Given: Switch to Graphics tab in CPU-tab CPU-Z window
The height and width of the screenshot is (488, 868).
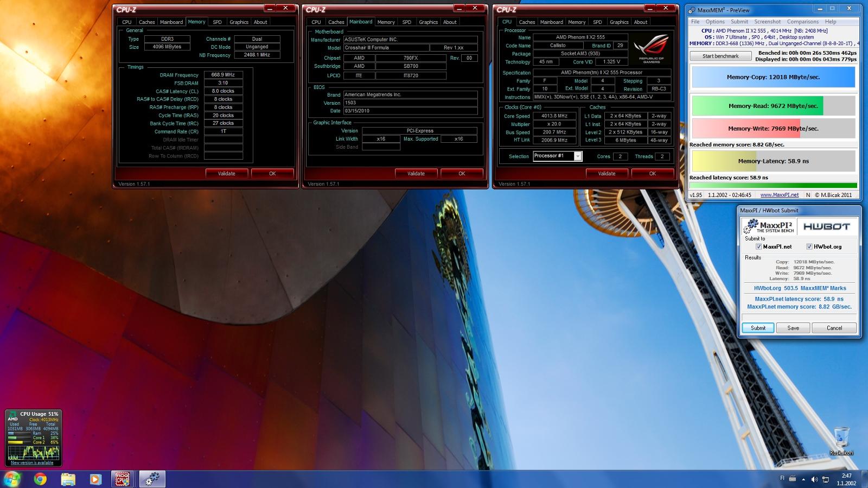Looking at the screenshot, I should [619, 22].
